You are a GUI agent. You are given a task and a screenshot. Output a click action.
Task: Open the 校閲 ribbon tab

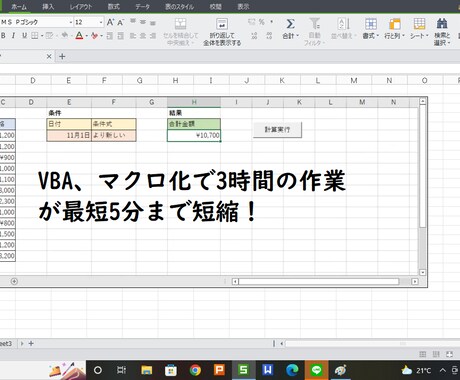(215, 7)
